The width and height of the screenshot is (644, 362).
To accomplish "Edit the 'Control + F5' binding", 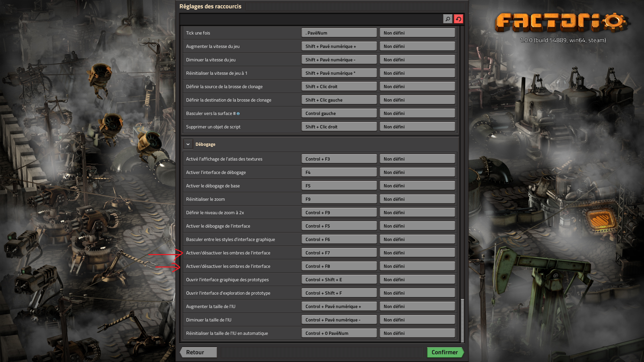I will 339,226.
